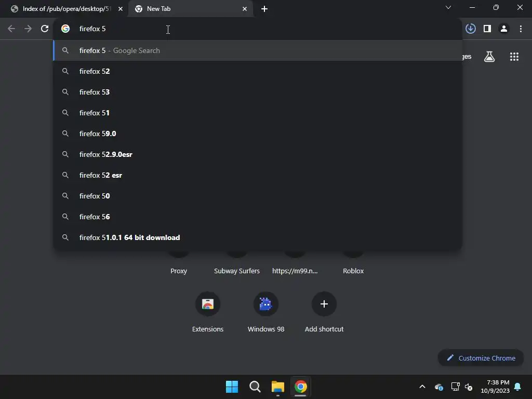Open a new tab with plus button
532x399 pixels.
pyautogui.click(x=264, y=9)
